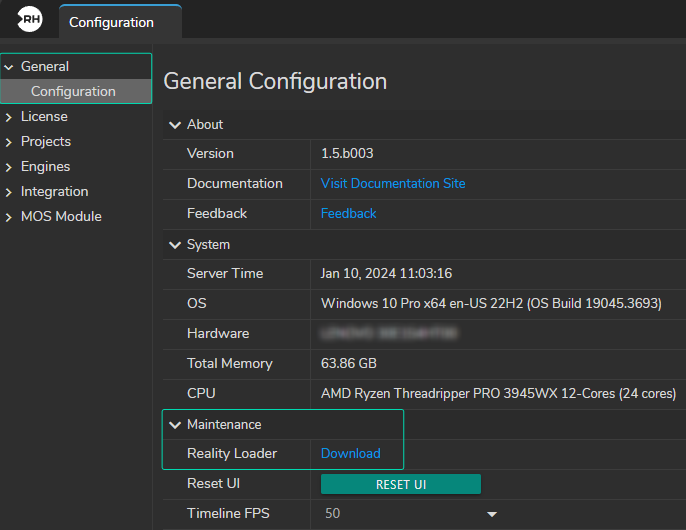The image size is (686, 530).
Task: Open the Timeline FPS dropdown
Action: [x=491, y=515]
